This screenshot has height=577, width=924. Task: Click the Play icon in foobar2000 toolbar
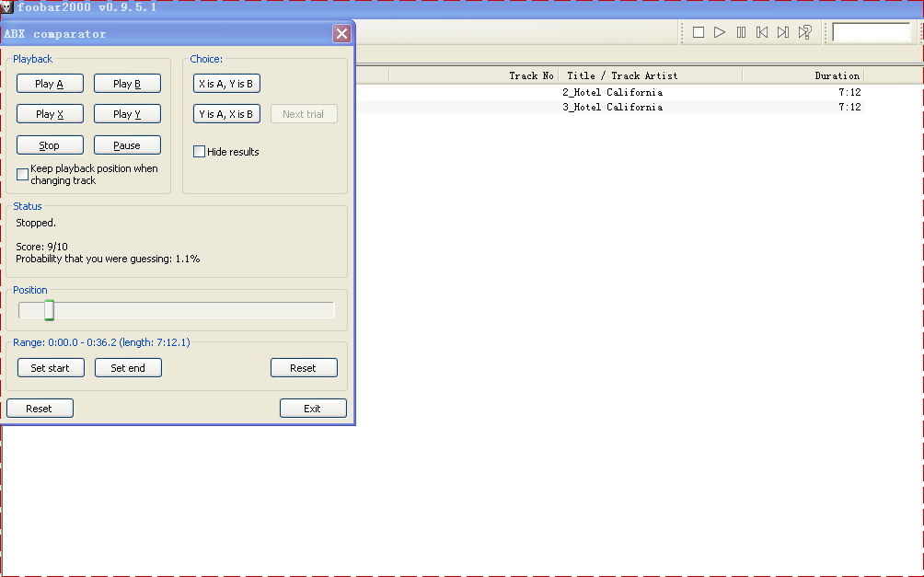click(x=720, y=32)
